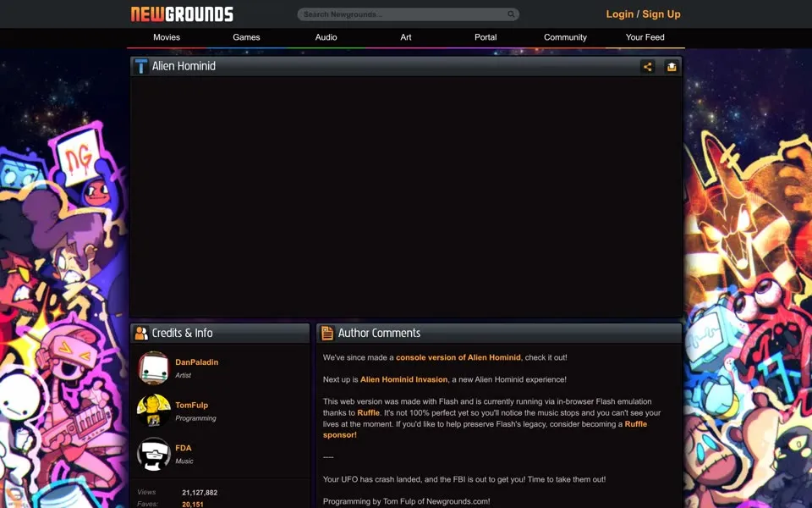
Task: Open the Movies menu
Action: [167, 37]
